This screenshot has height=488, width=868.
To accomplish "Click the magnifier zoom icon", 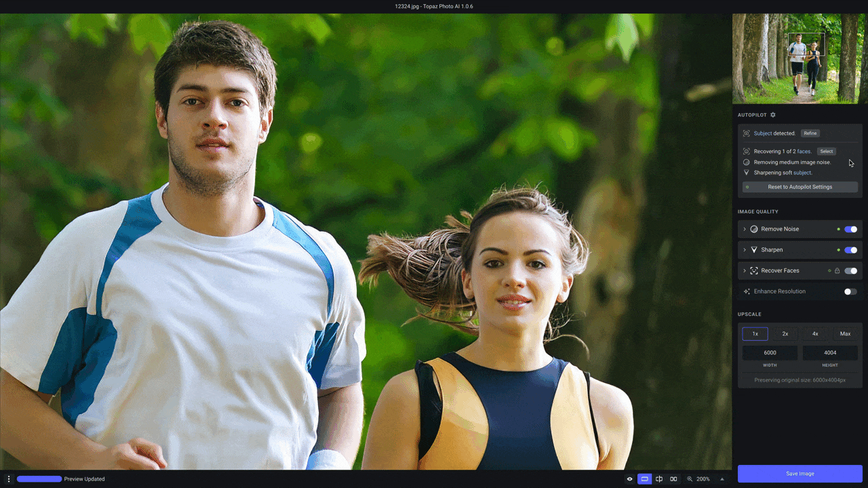I will coord(690,479).
